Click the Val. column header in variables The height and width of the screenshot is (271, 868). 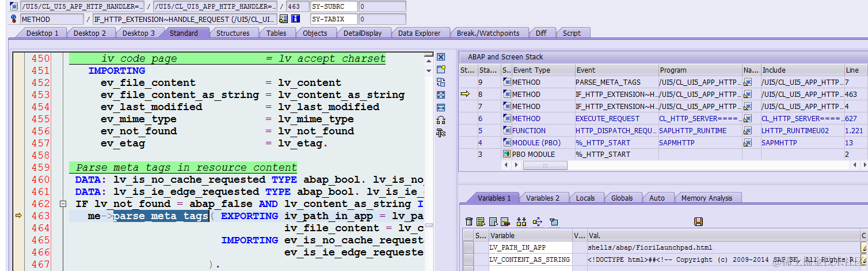click(x=723, y=235)
